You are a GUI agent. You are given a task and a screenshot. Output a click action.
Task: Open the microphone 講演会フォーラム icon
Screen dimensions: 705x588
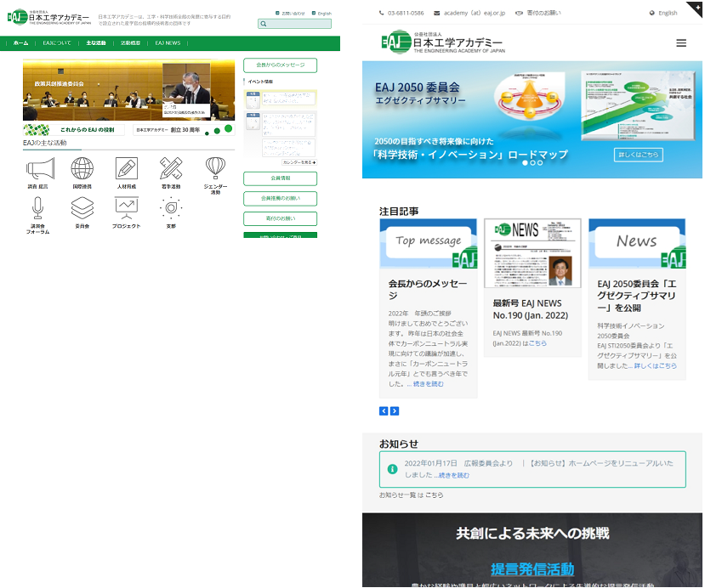click(x=37, y=208)
